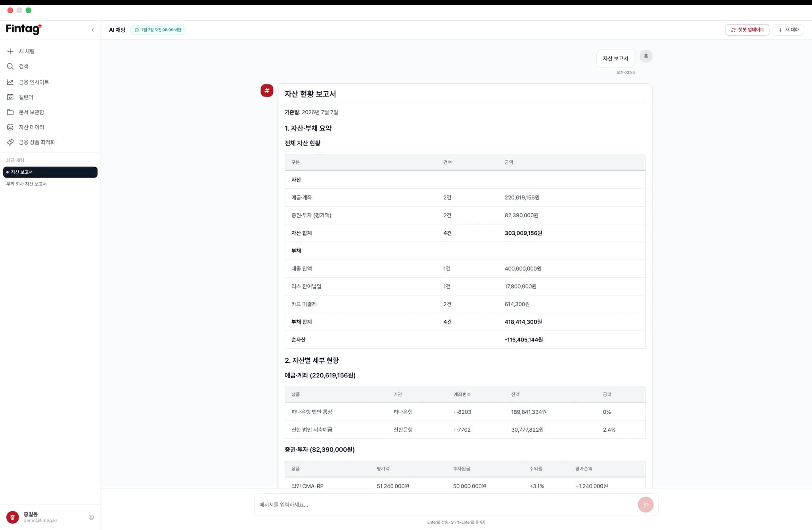812x530 pixels.
Task: Click the 계좌번호 column header
Action: [462, 394]
